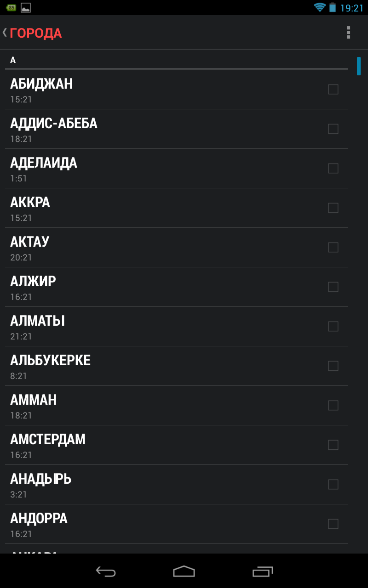Open the recent apps navigation button
This screenshot has width=368, height=588.
pyautogui.click(x=263, y=571)
